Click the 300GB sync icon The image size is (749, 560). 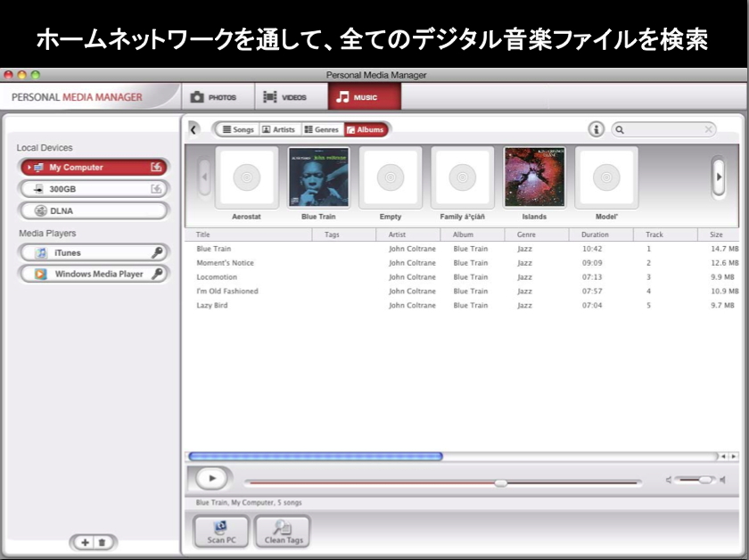click(156, 189)
